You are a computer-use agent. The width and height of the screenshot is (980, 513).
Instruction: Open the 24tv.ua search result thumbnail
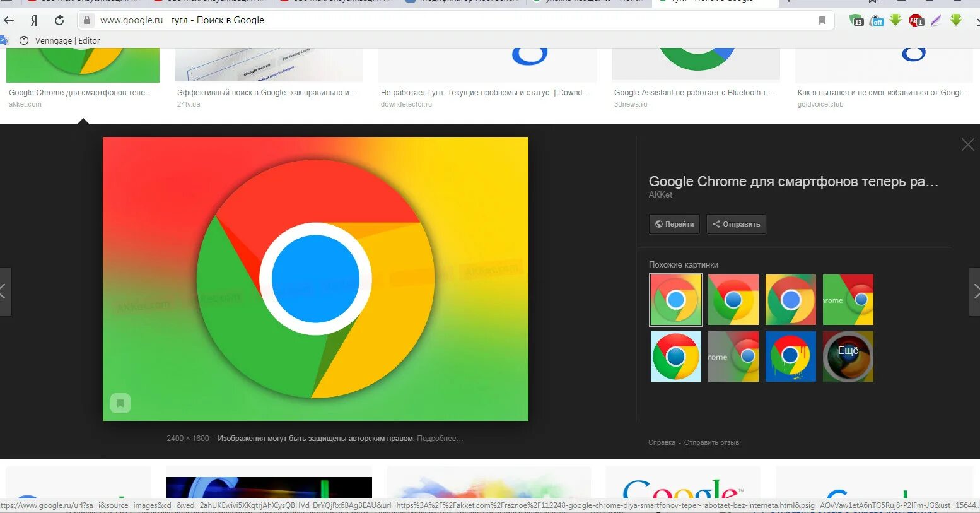(x=269, y=65)
